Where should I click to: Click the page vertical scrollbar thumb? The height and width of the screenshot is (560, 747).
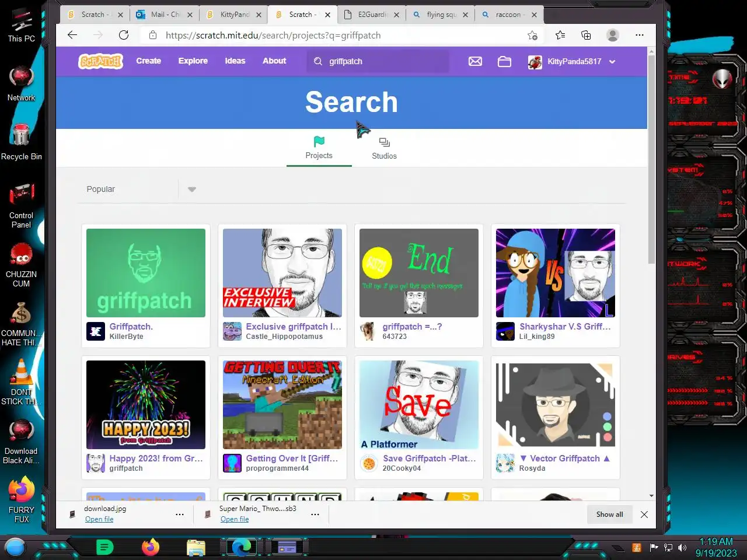pos(651,159)
